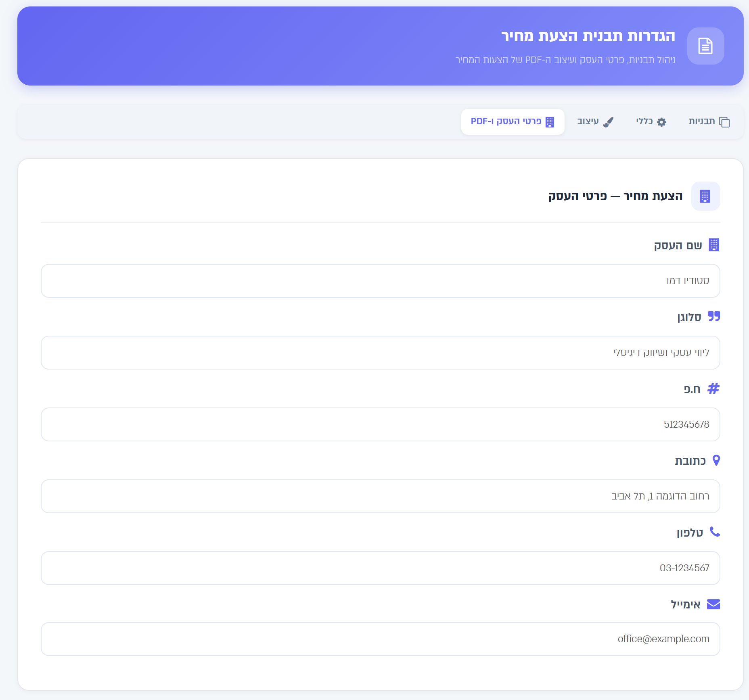The height and width of the screenshot is (700, 749).
Task: Click the שם העסק field label
Action: (x=678, y=245)
